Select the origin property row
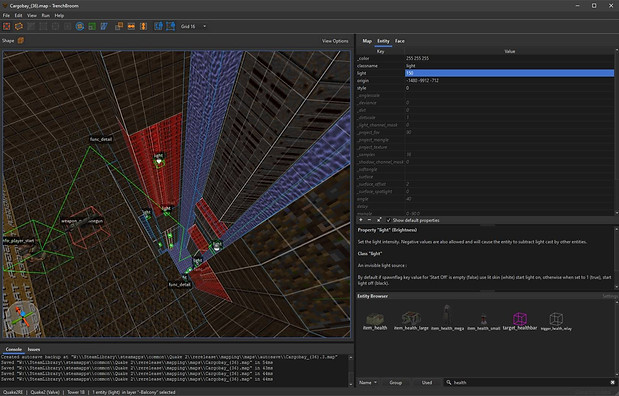Viewport: 619px width, 396px height. (x=485, y=81)
